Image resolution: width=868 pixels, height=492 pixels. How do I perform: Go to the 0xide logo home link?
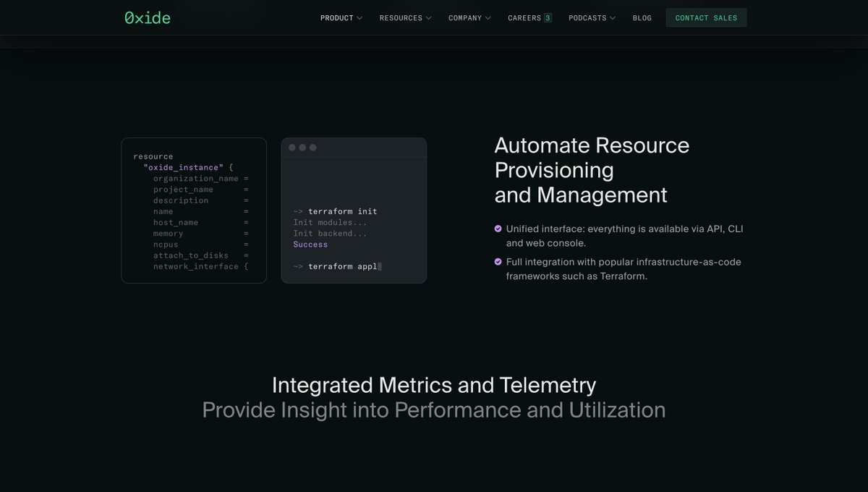(148, 18)
